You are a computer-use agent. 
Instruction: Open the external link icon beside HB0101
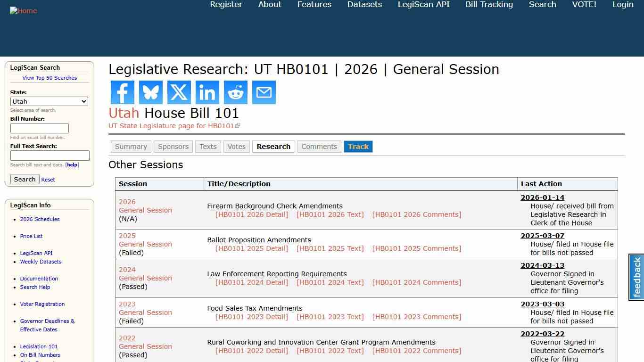(239, 125)
